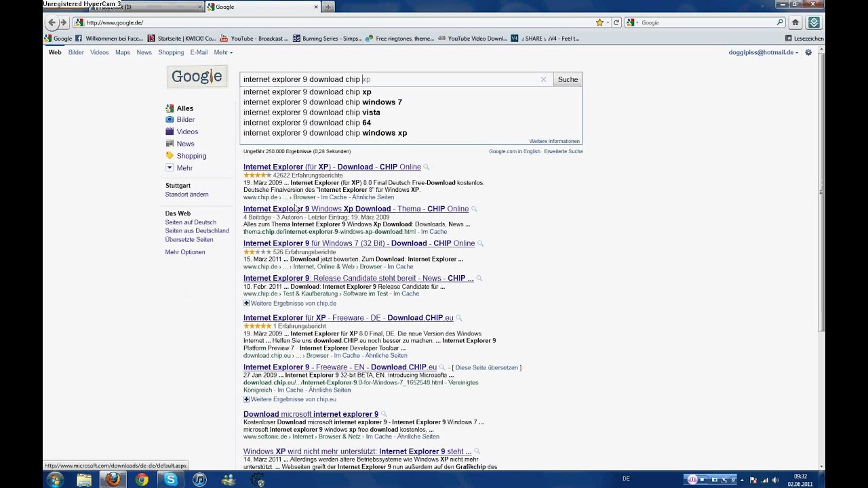Screen dimensions: 868x488
Task: Open Skype from taskbar
Action: 171,479
